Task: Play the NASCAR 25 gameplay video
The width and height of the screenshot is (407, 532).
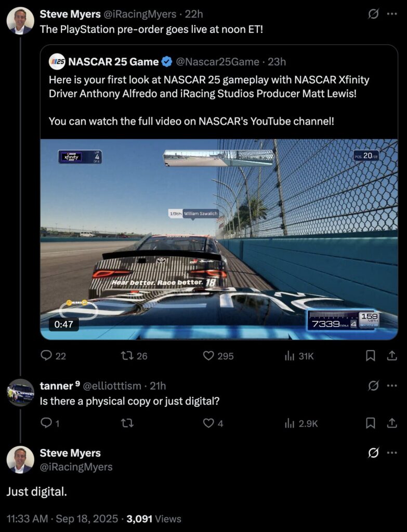Action: point(219,239)
